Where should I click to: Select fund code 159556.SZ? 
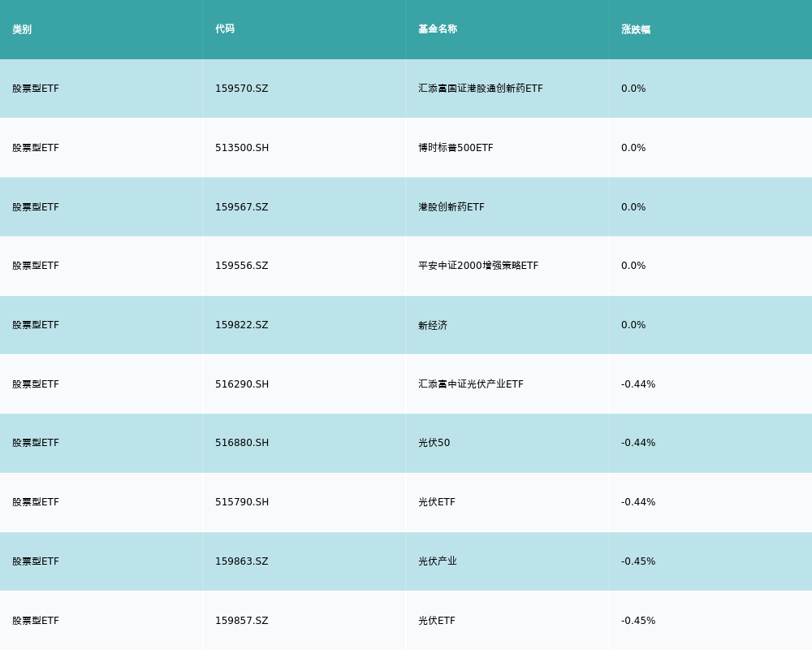pos(242,266)
